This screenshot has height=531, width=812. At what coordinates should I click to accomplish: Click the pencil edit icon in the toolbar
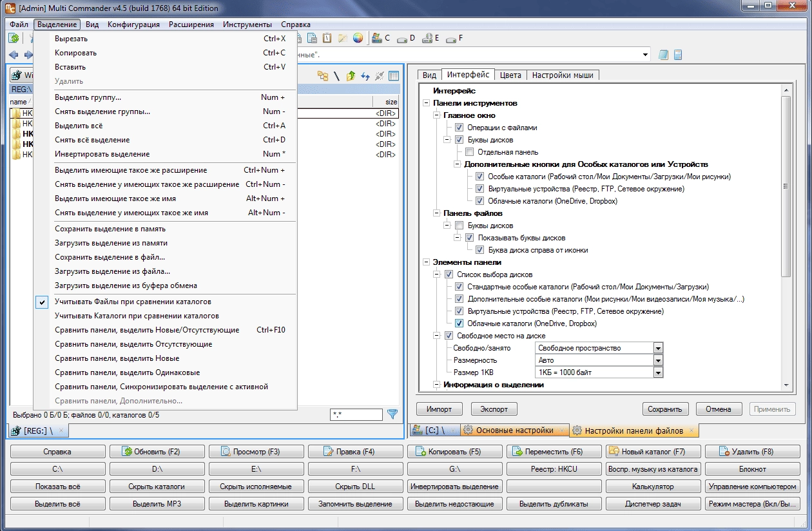(x=343, y=38)
